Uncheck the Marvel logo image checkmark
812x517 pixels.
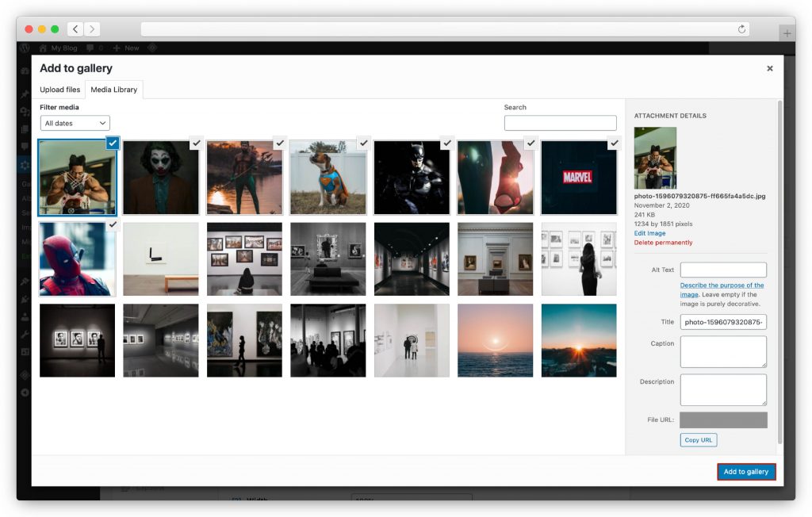click(613, 143)
